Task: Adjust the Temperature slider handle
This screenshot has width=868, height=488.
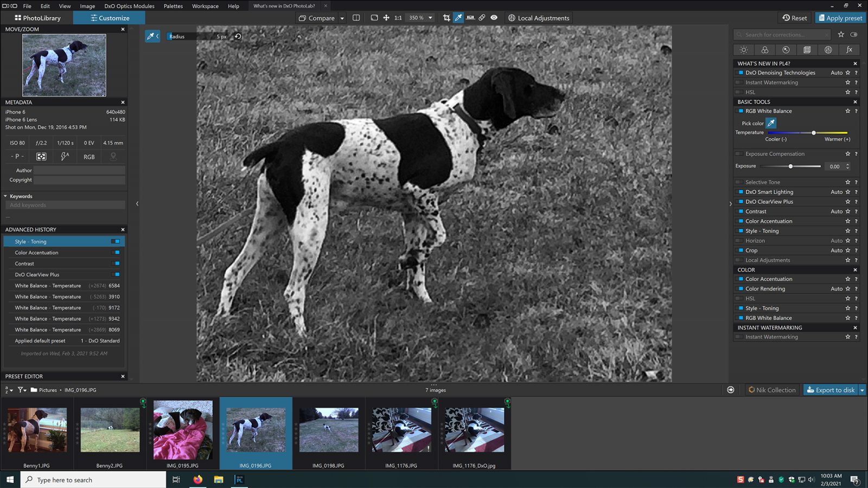Action: pyautogui.click(x=814, y=132)
